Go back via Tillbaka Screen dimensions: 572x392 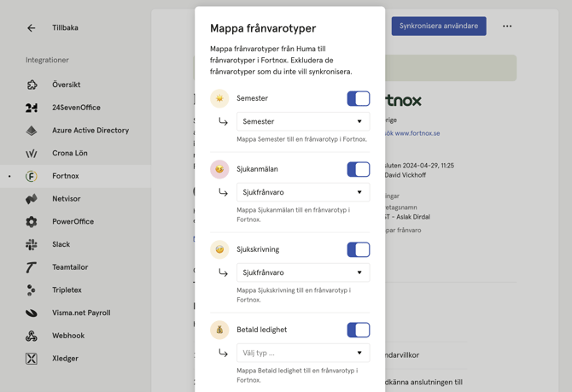(x=65, y=27)
